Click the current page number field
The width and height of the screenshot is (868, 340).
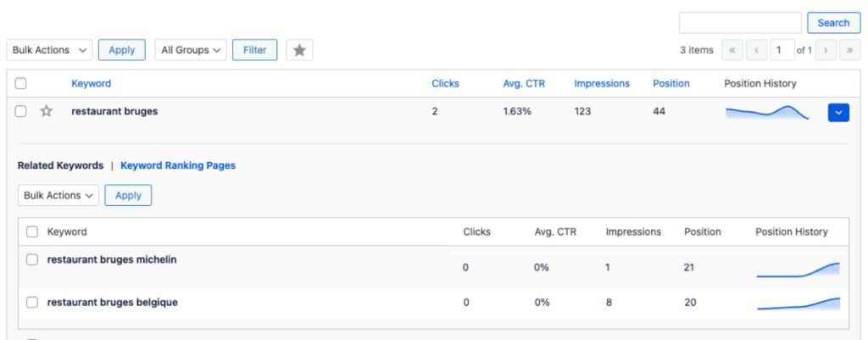pos(782,50)
